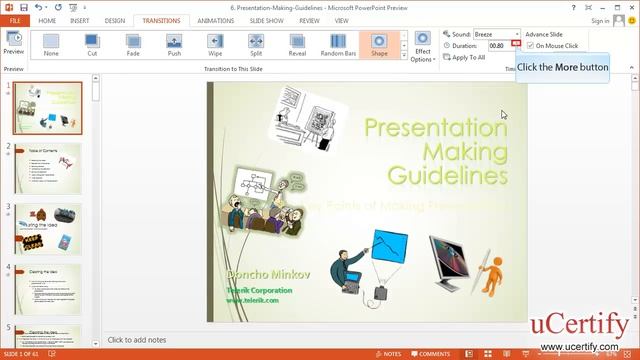Image resolution: width=640 pixels, height=360 pixels.
Task: Select slide 1 thumbnail
Action: click(47, 108)
